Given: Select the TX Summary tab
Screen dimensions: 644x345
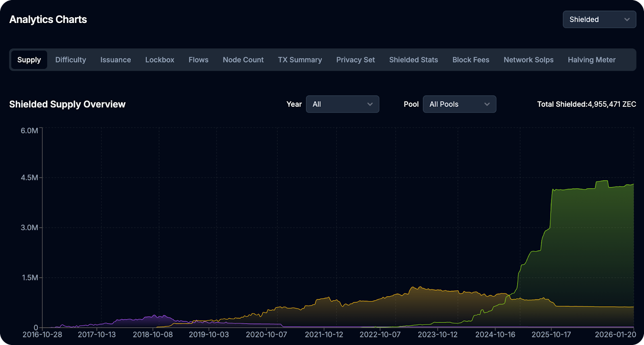Looking at the screenshot, I should [x=300, y=60].
